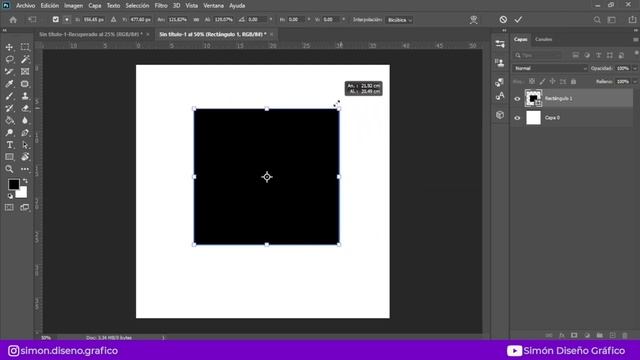Select the Pen tool

coord(25,133)
